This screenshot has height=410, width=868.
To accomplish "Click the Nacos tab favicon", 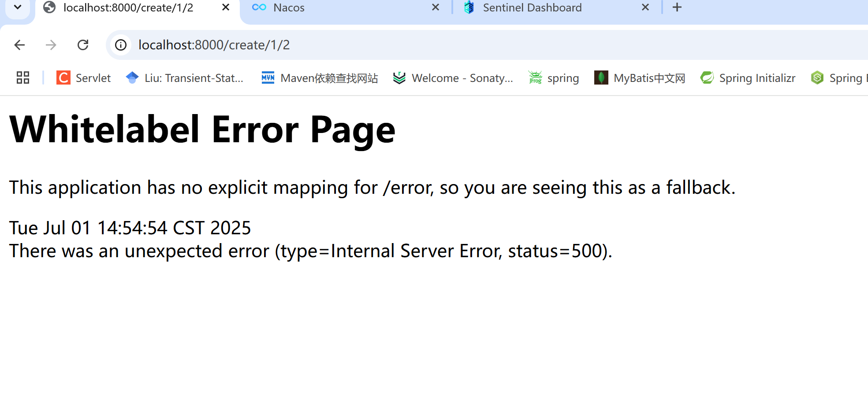I will click(x=259, y=7).
